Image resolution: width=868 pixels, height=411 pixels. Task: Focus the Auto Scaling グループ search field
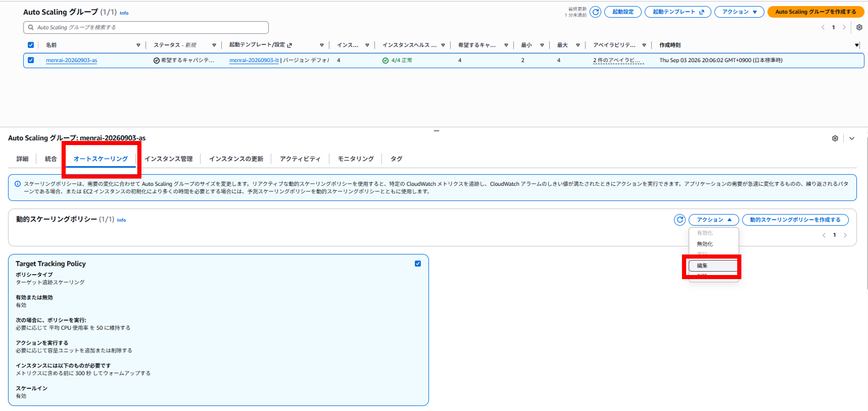[146, 27]
